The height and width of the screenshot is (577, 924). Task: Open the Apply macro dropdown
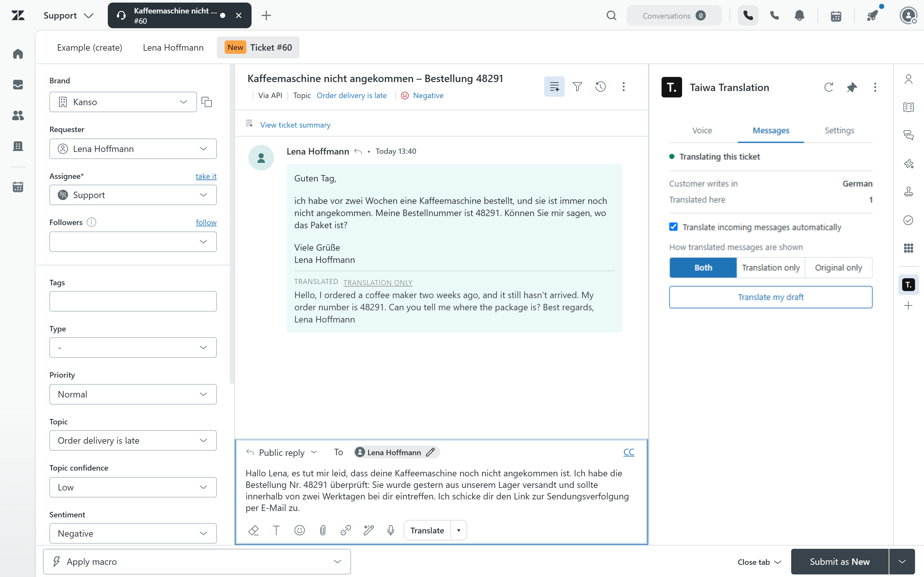pos(197,561)
